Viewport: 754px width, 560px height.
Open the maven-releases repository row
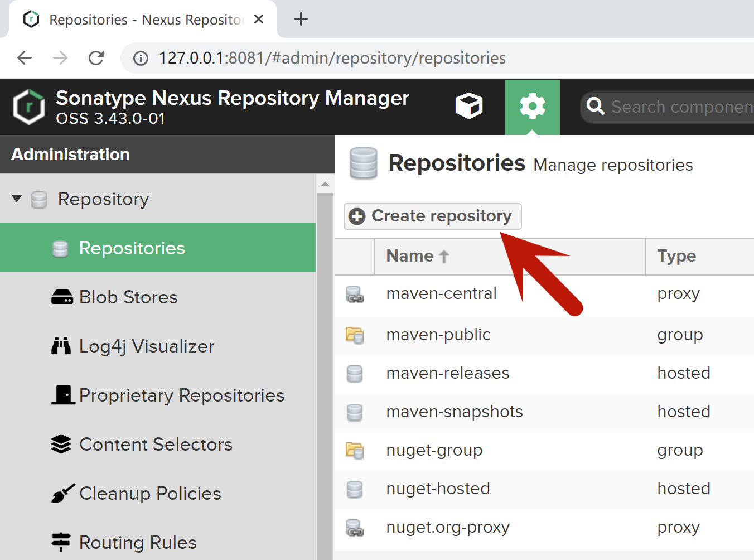point(447,373)
